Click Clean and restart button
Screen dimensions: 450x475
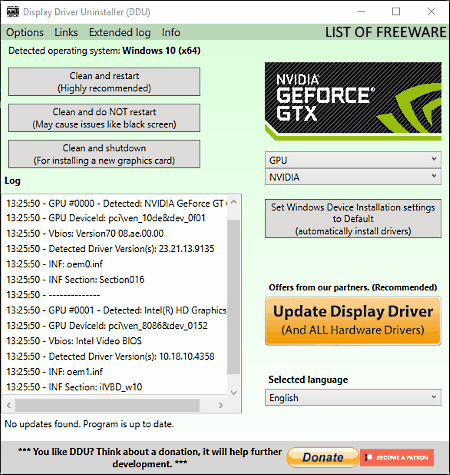[x=104, y=82]
